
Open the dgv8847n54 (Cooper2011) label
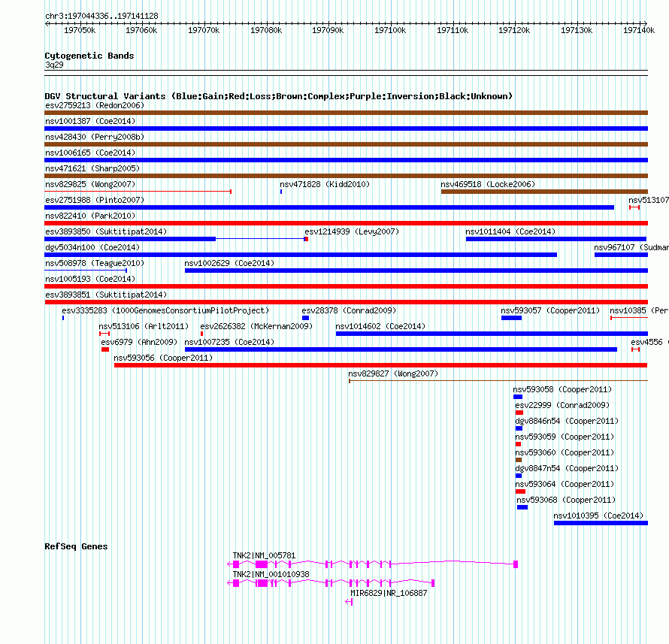pyautogui.click(x=567, y=468)
